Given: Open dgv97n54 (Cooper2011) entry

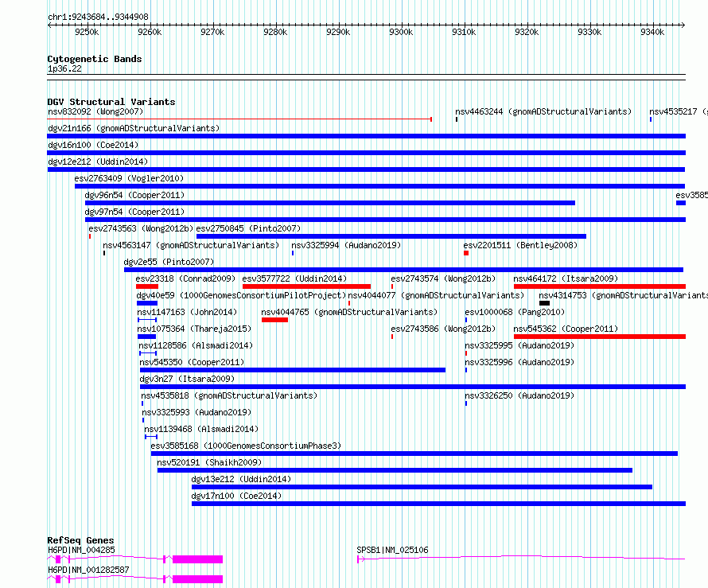Looking at the screenshot, I should pos(134,212).
